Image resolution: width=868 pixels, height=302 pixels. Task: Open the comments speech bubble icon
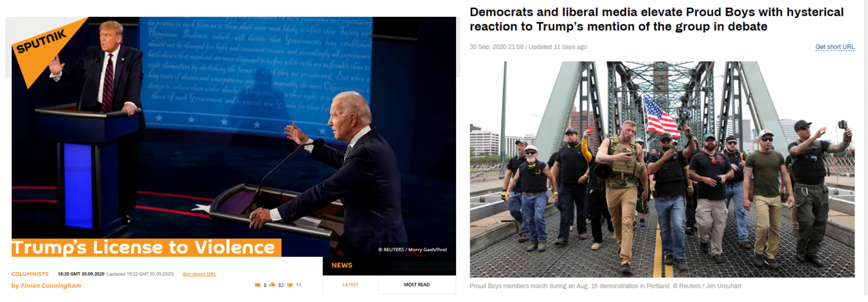tap(257, 285)
